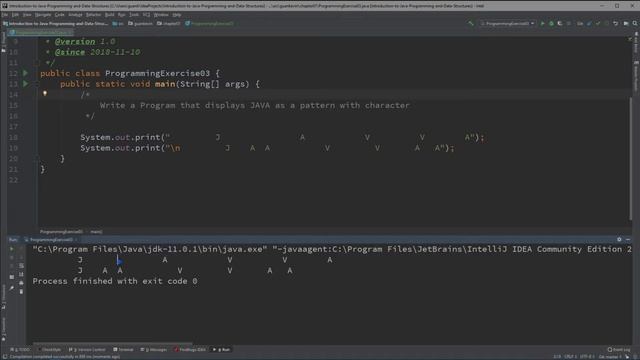Toggle scroll to end icon in Run console
The width and height of the screenshot is (640, 360).
click(x=21, y=274)
